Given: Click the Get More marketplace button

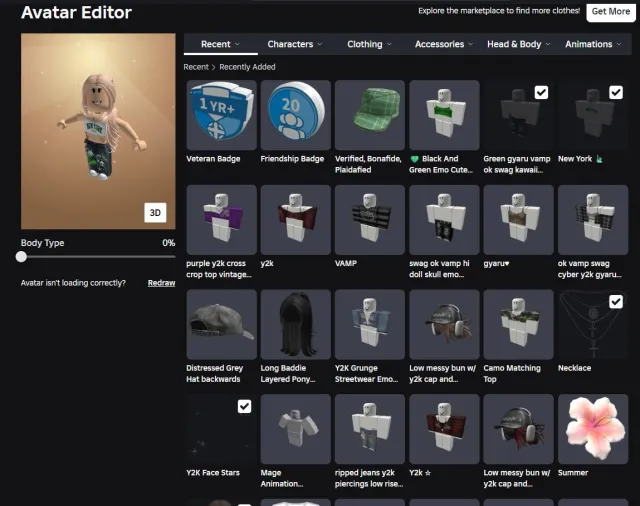Looking at the screenshot, I should 611,12.
